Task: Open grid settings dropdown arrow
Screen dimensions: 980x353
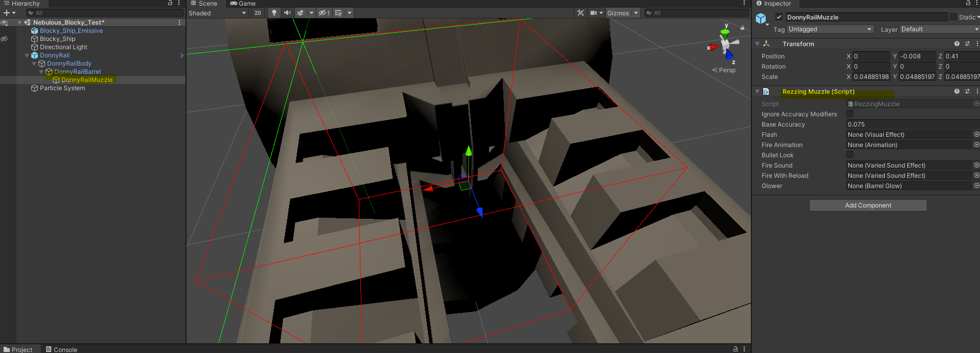Action: tap(350, 13)
